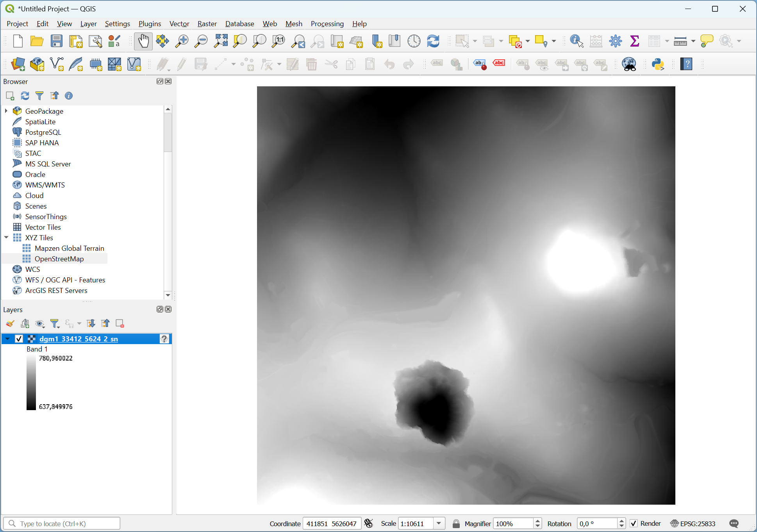
Task: Collapse the XYZ Tiles tree node
Action: (x=6, y=237)
